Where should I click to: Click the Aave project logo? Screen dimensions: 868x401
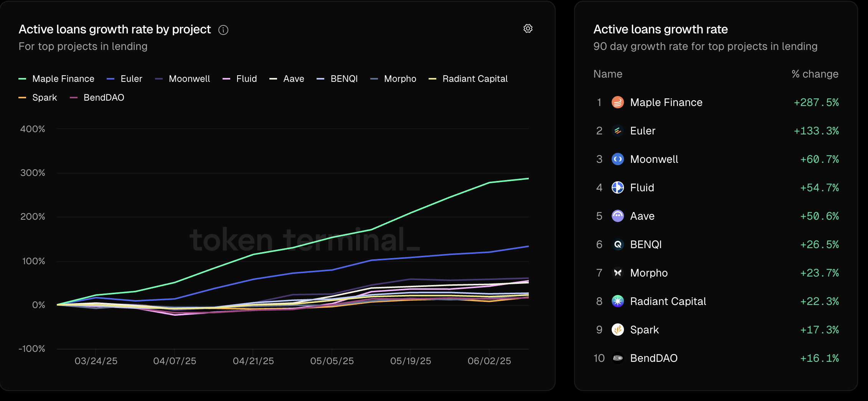618,216
